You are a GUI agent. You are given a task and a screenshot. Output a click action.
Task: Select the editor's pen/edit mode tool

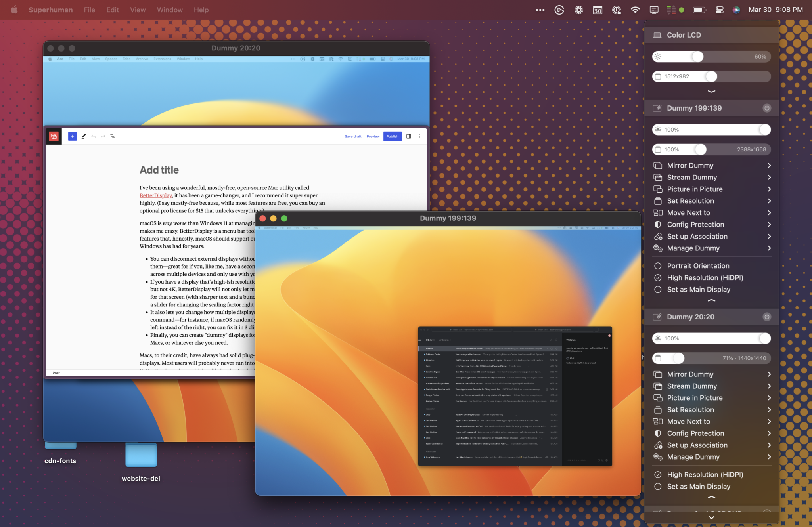coord(84,136)
